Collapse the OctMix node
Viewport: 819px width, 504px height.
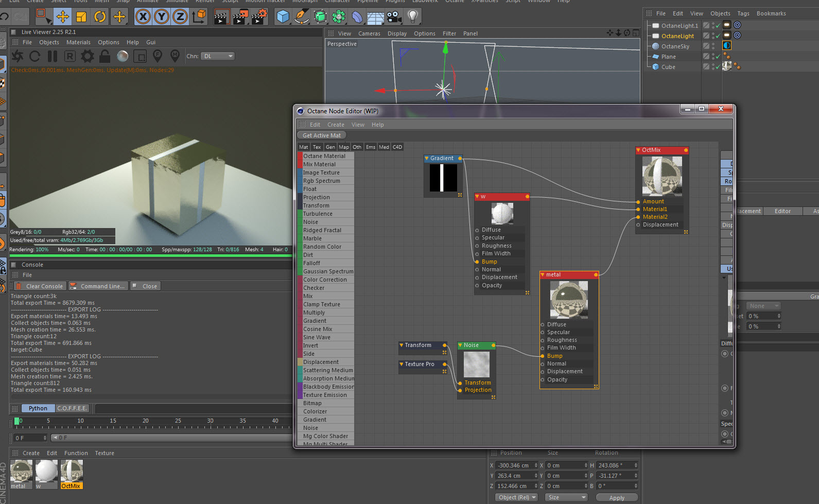(x=638, y=150)
